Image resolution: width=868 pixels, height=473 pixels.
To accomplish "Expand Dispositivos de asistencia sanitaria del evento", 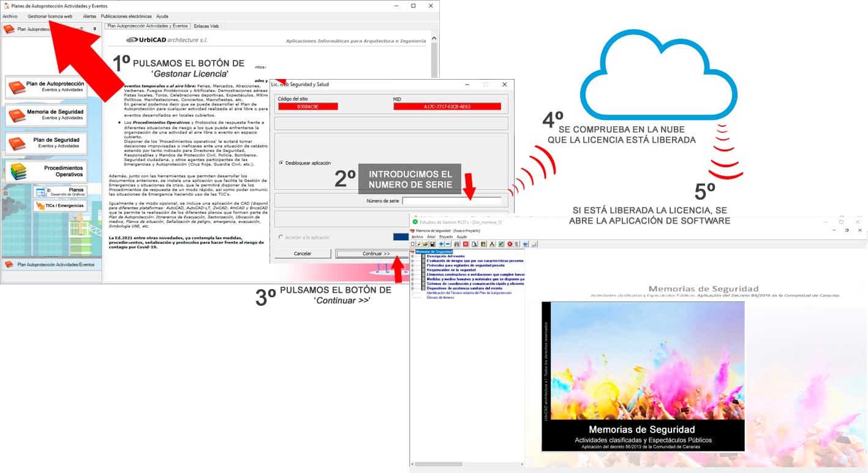I will pos(412,288).
